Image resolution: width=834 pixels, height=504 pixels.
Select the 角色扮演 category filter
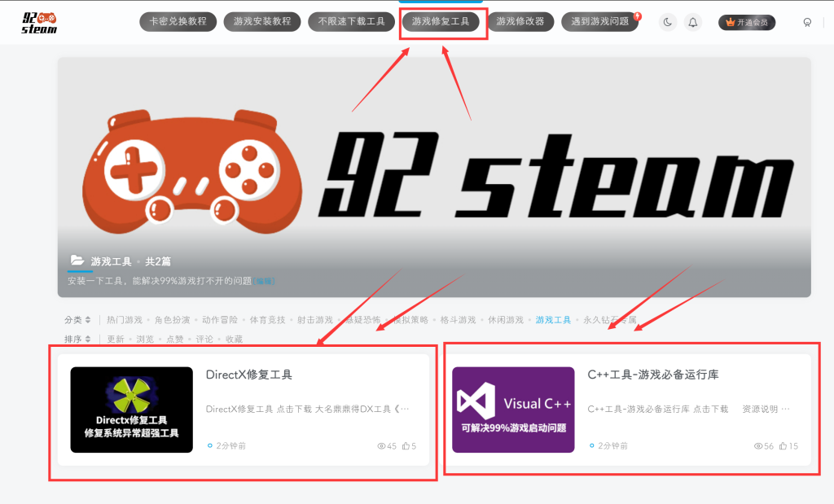click(172, 320)
